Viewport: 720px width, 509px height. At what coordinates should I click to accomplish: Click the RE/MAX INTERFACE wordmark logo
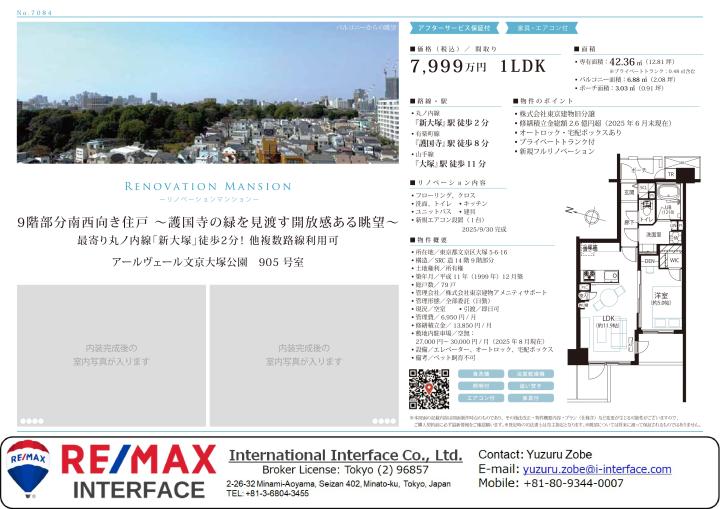138,472
